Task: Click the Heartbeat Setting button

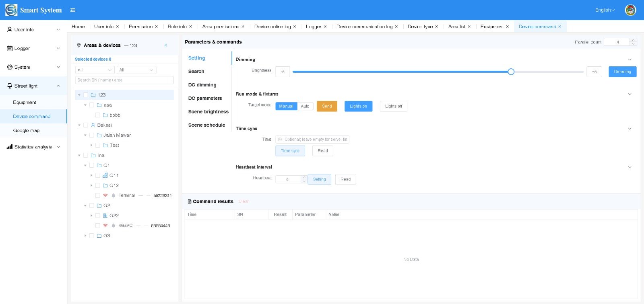Action: tap(320, 179)
